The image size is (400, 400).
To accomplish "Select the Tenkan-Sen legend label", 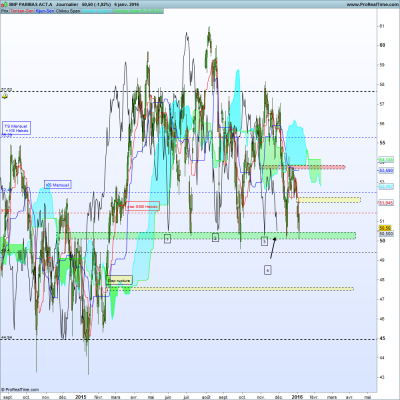I will click(22, 11).
